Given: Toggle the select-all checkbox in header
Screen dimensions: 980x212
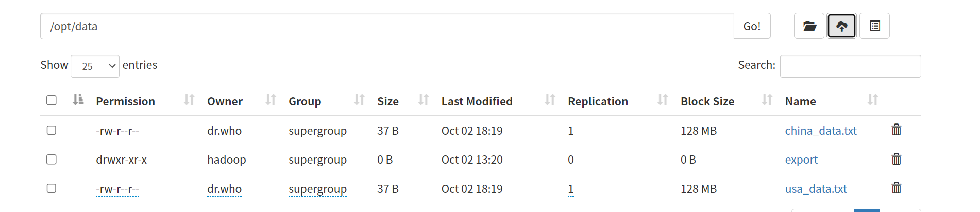Looking at the screenshot, I should click(x=52, y=100).
